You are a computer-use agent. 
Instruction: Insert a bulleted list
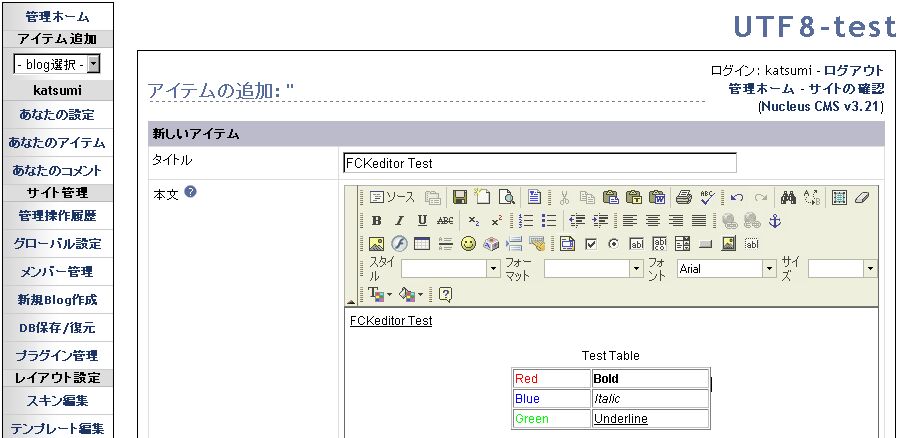[x=549, y=221]
